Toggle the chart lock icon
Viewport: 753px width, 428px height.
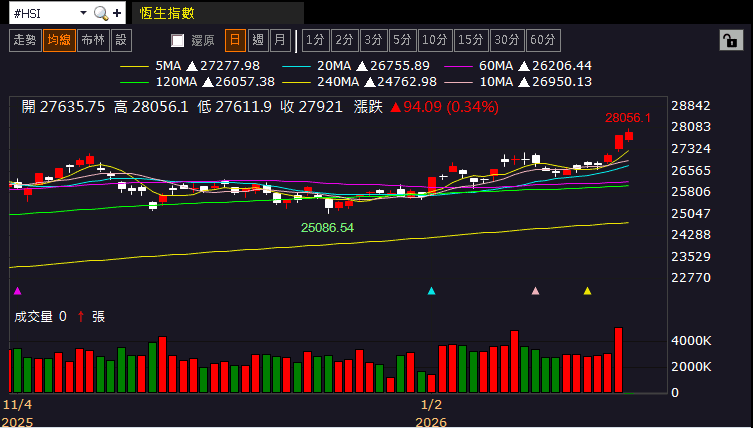pyautogui.click(x=731, y=41)
